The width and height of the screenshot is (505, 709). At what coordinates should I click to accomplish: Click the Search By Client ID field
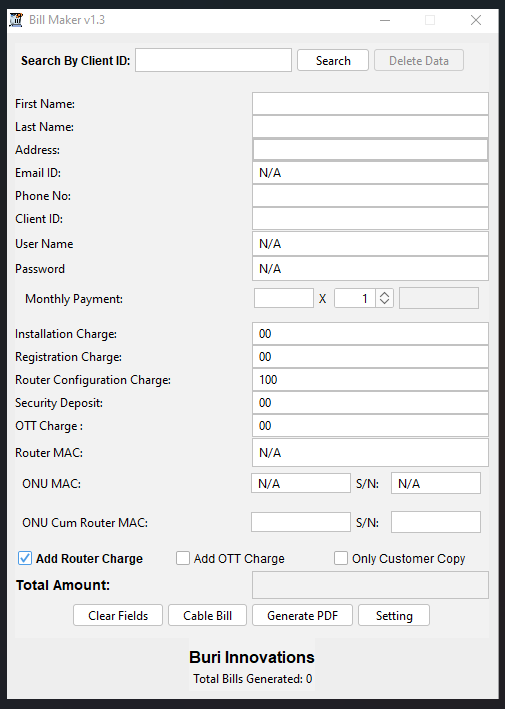[213, 60]
